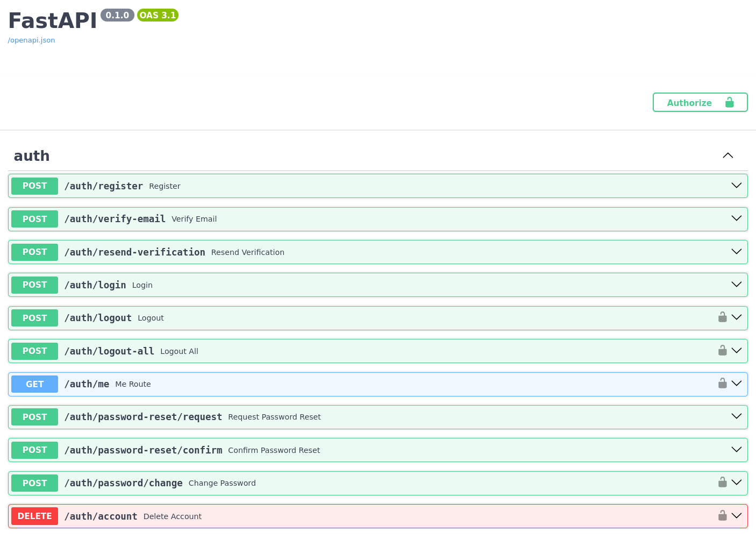Click the /auth/logout-all path text

pos(109,351)
